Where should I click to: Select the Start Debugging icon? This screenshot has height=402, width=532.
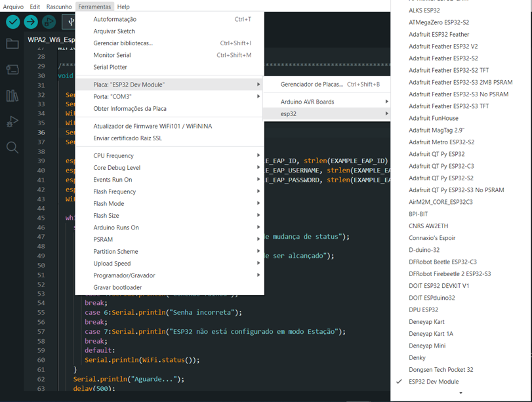click(48, 22)
